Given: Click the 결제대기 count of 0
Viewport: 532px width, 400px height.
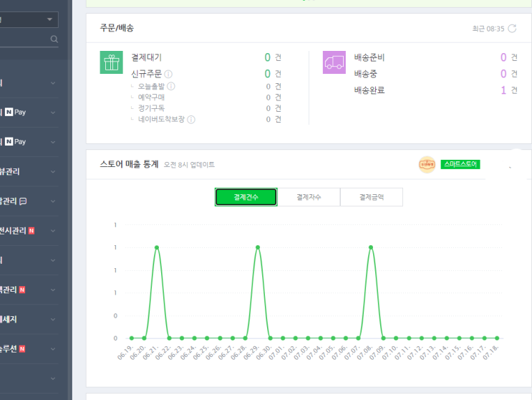Looking at the screenshot, I should 267,57.
